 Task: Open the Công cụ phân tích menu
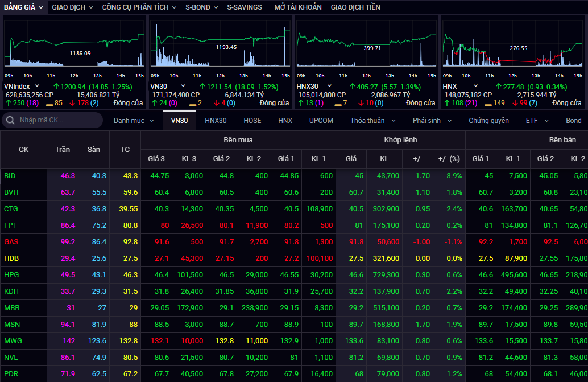point(139,7)
